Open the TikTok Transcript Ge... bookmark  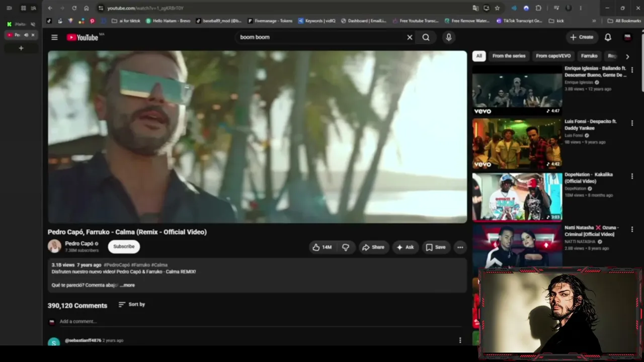point(519,21)
